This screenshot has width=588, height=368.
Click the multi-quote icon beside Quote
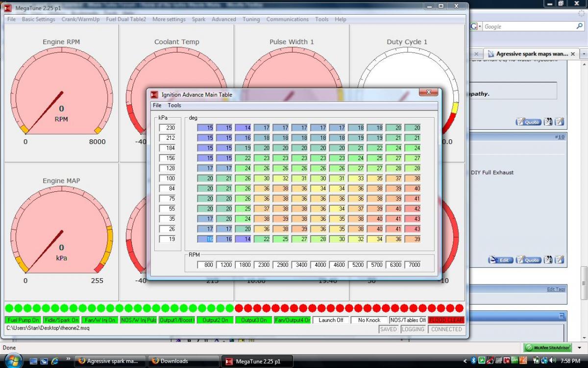pyautogui.click(x=548, y=122)
